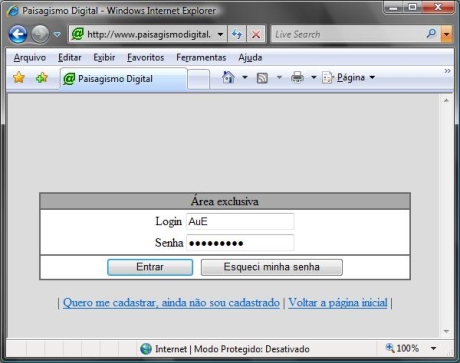Click the Home page icon
The width and height of the screenshot is (460, 363).
pos(228,77)
